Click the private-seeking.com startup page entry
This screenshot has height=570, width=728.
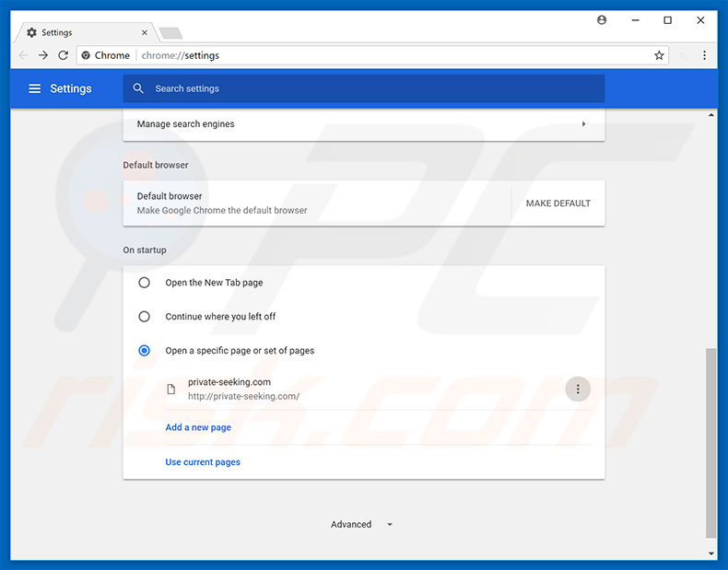pyautogui.click(x=378, y=390)
